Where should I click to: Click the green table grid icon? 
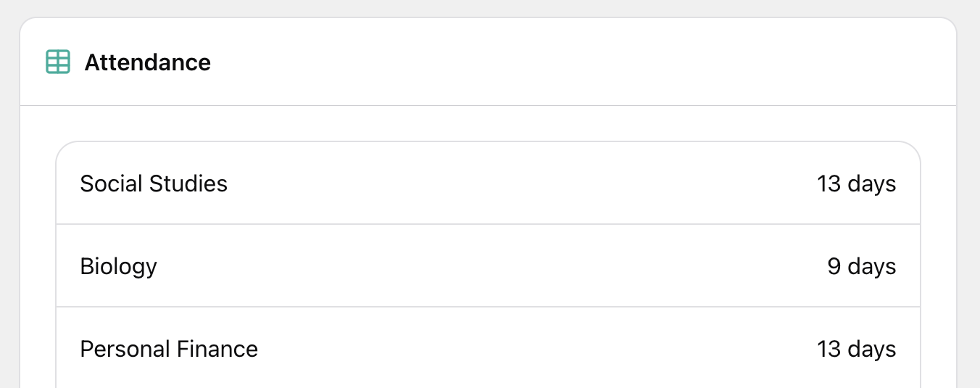(58, 62)
